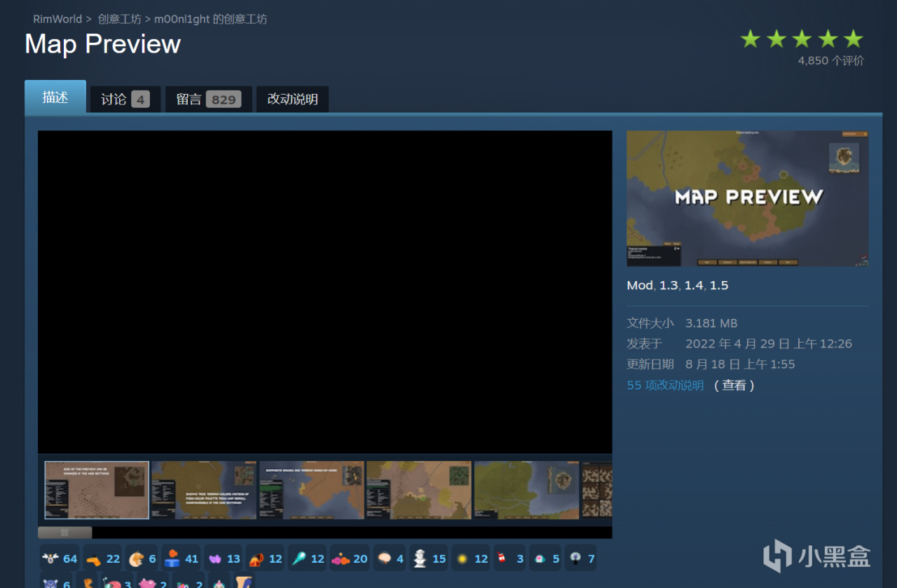Click the winged award icon with count 64

click(x=60, y=559)
